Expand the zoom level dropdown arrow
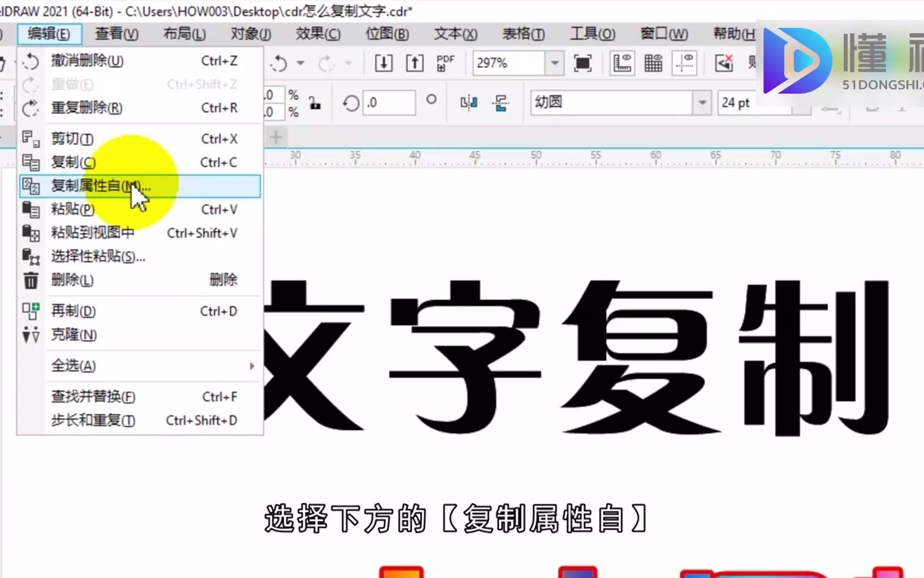This screenshot has width=924, height=578. [x=555, y=64]
